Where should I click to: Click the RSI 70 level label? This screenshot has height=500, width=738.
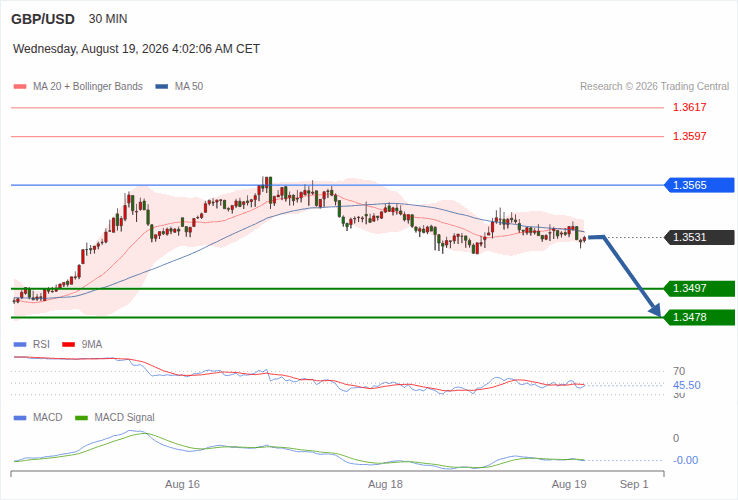(x=679, y=371)
